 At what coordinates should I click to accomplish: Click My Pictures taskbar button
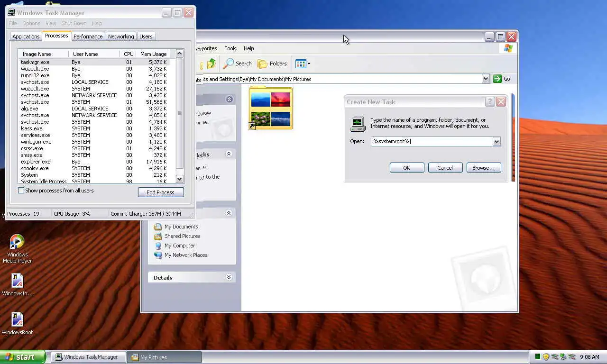coord(164,357)
